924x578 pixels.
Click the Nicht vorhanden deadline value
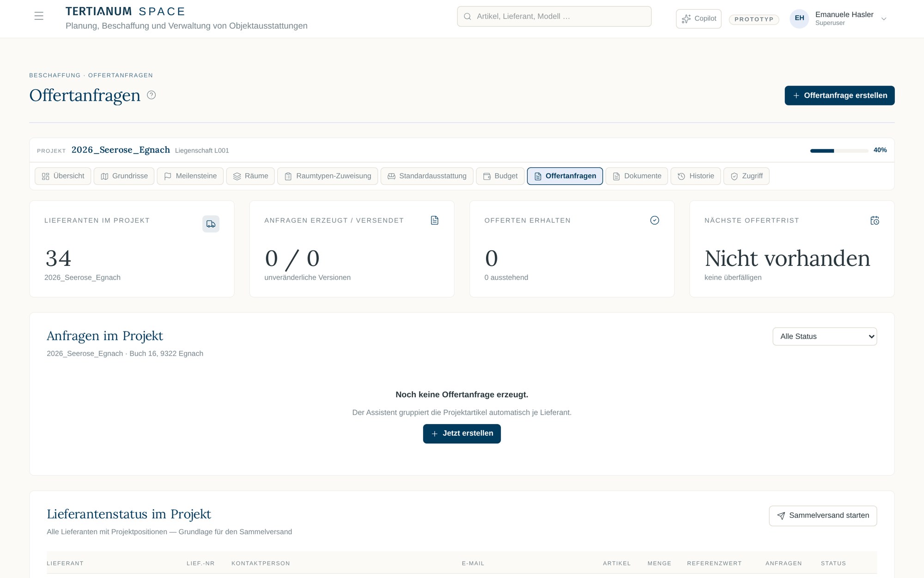click(787, 258)
